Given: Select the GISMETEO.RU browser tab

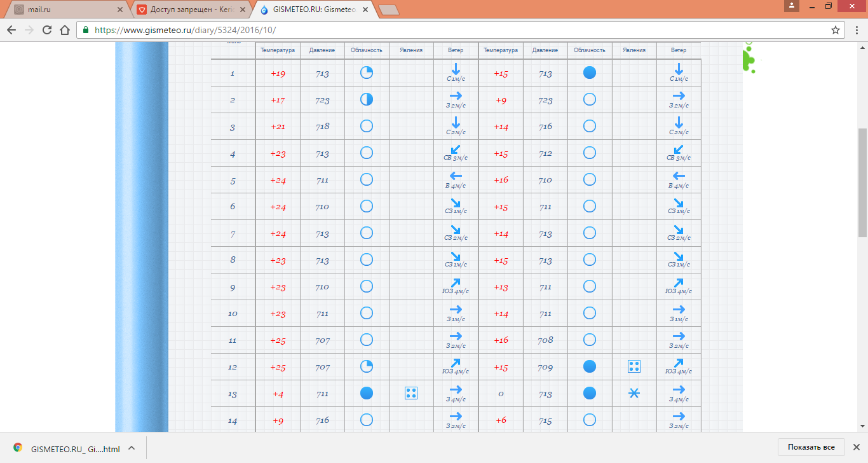Looking at the screenshot, I should pyautogui.click(x=315, y=10).
